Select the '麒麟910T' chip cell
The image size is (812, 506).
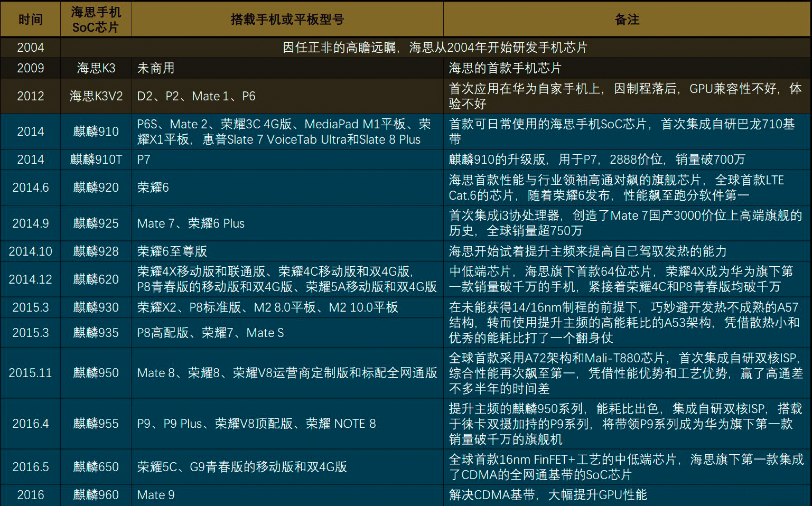96,160
